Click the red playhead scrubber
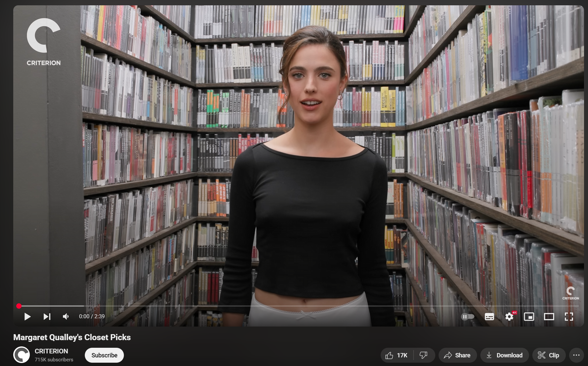 19,306
